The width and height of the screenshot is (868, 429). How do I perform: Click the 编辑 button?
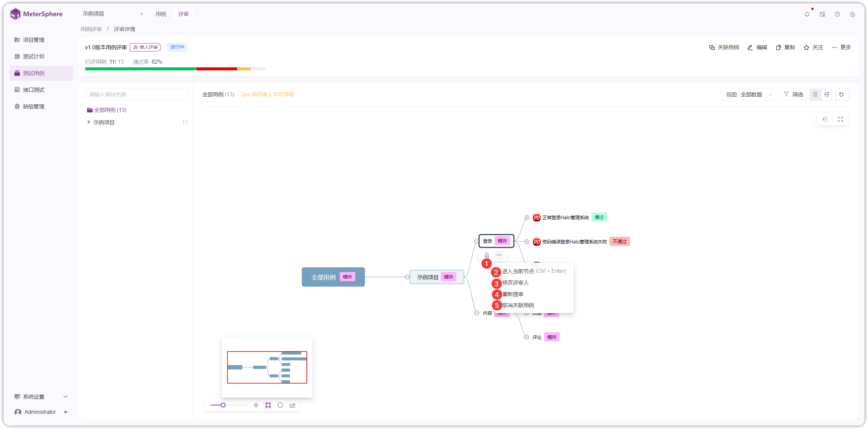point(757,47)
